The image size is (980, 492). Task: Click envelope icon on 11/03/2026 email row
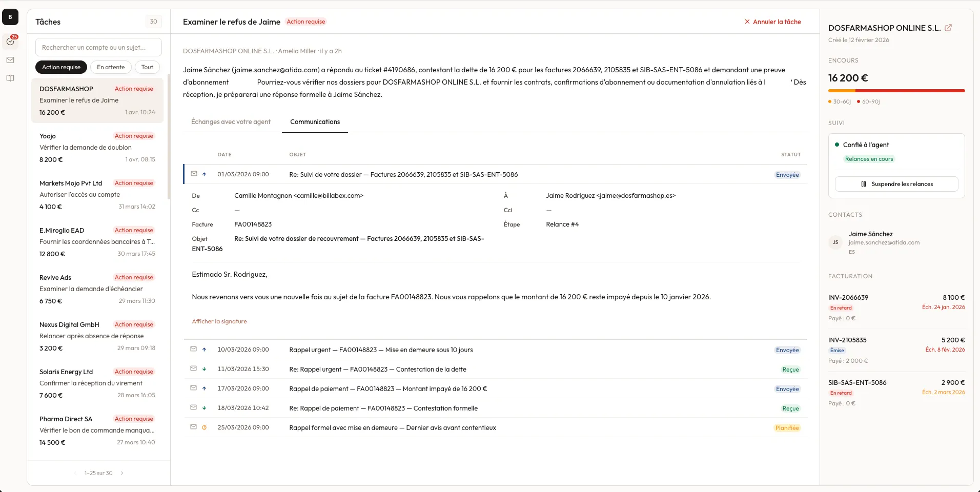tap(194, 368)
